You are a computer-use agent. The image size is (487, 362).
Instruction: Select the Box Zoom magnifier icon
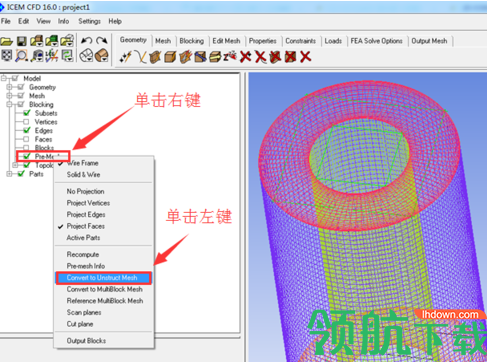point(22,56)
